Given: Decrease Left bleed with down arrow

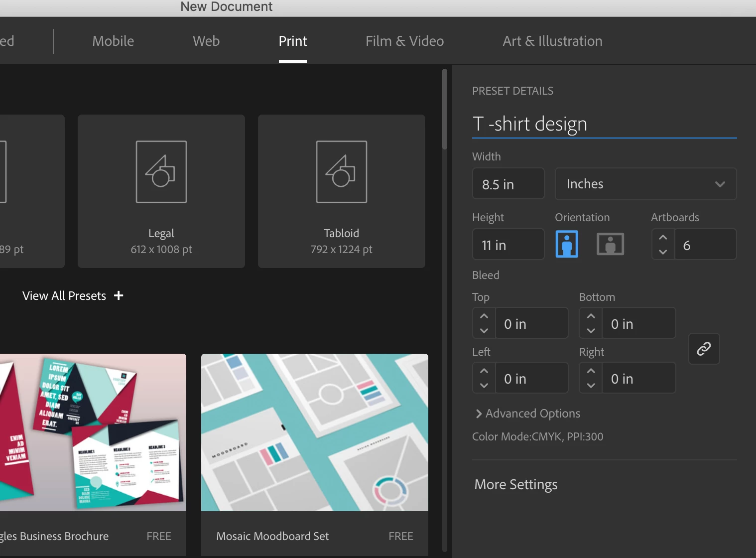Looking at the screenshot, I should (x=484, y=385).
